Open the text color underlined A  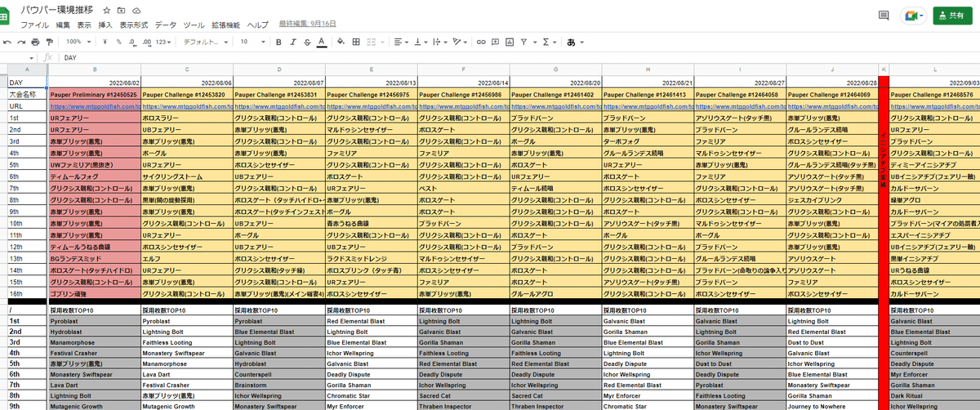pyautogui.click(x=321, y=41)
